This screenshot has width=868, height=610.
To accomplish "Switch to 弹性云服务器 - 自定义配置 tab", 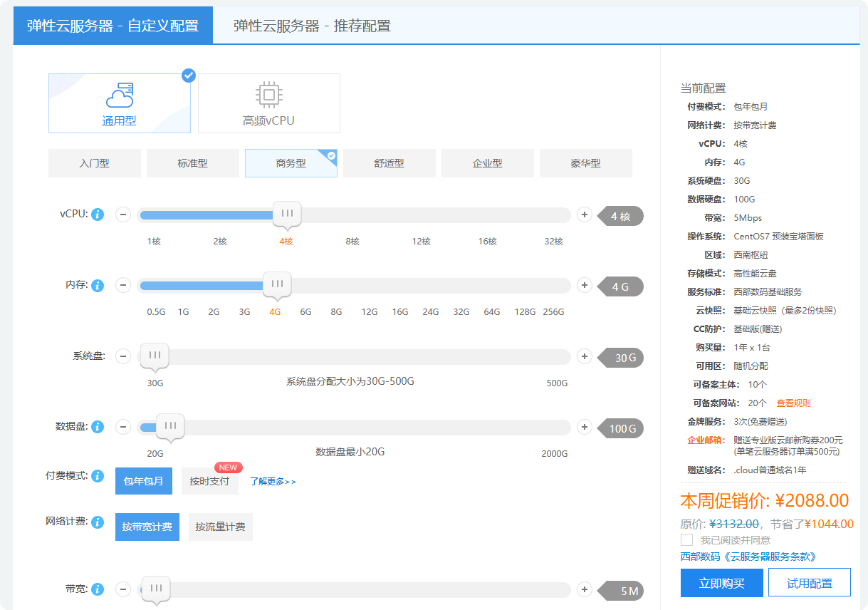I will point(113,26).
